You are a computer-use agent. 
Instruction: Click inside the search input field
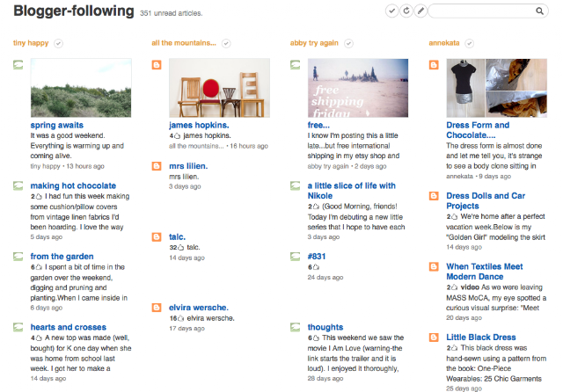481,11
